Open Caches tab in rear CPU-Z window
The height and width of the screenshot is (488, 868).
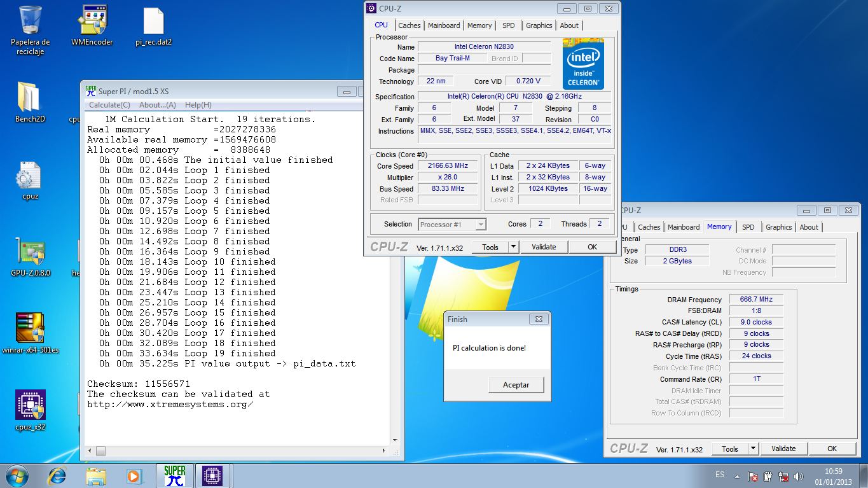click(649, 227)
